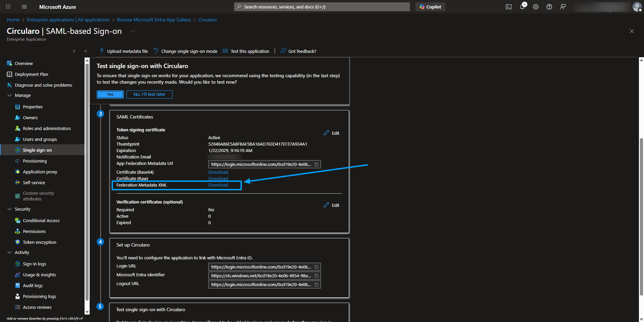Collapse the Manage section in sidebar
Viewport: 644px width, 322px height.
[x=9, y=95]
